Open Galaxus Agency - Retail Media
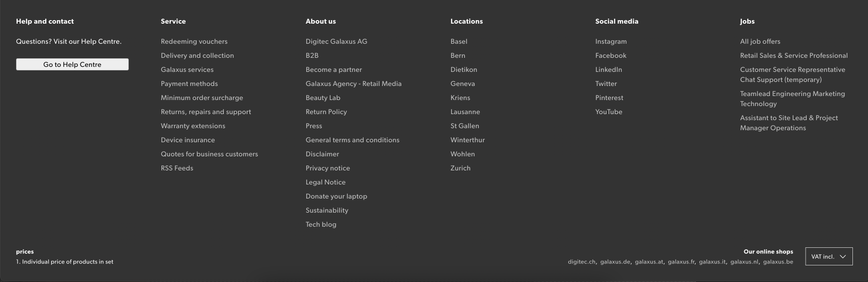 pyautogui.click(x=354, y=83)
